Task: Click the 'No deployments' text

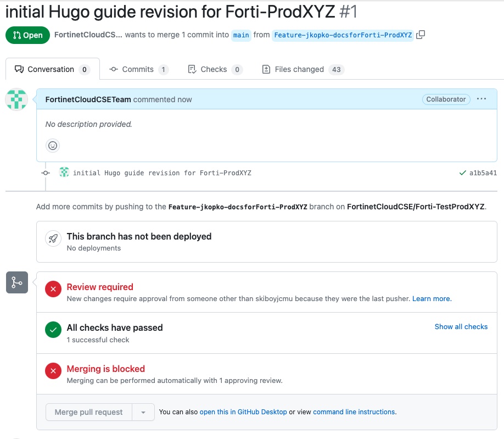Action: (x=94, y=248)
